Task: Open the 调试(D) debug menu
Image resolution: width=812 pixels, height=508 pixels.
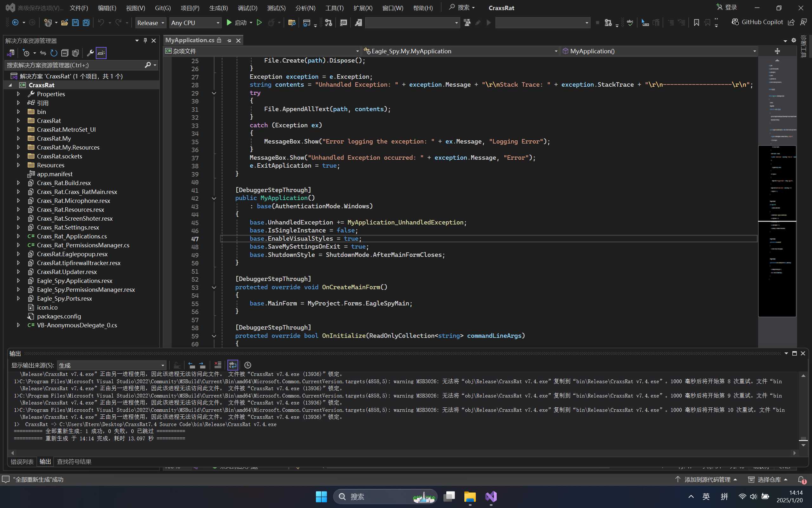Action: (247, 8)
